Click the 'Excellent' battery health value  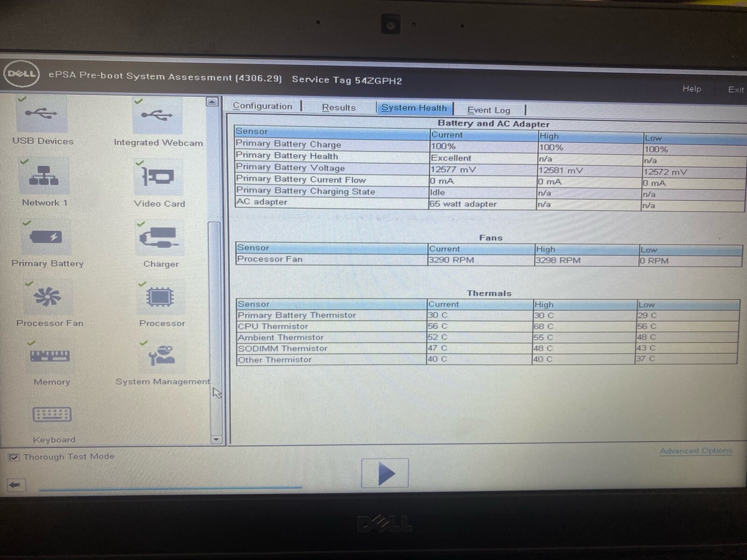451,158
